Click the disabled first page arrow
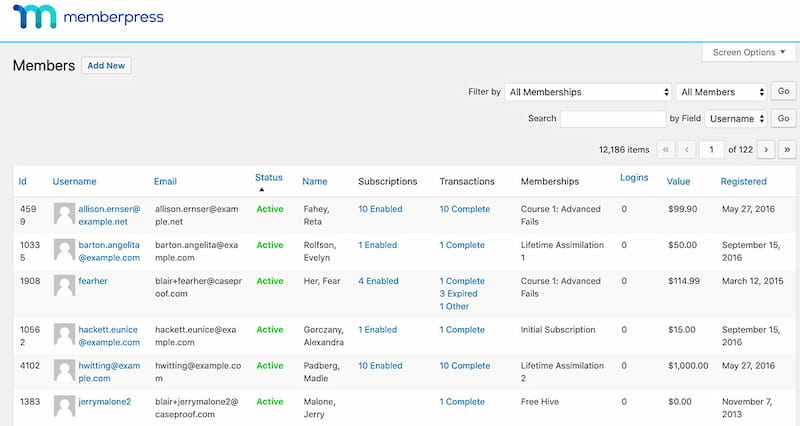Screen dimensions: 800x426 (x=666, y=149)
